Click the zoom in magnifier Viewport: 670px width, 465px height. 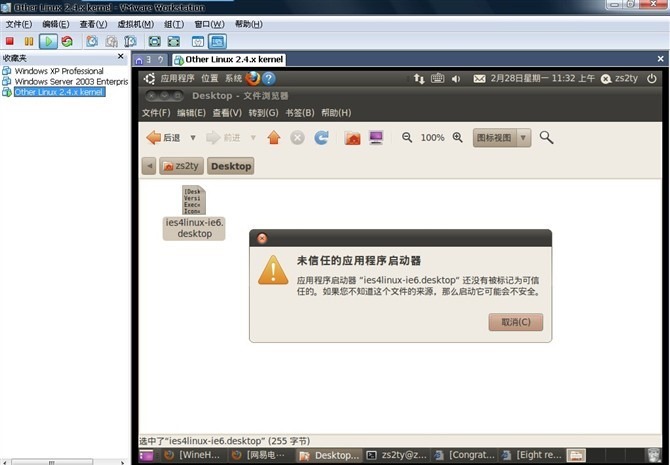tap(458, 138)
